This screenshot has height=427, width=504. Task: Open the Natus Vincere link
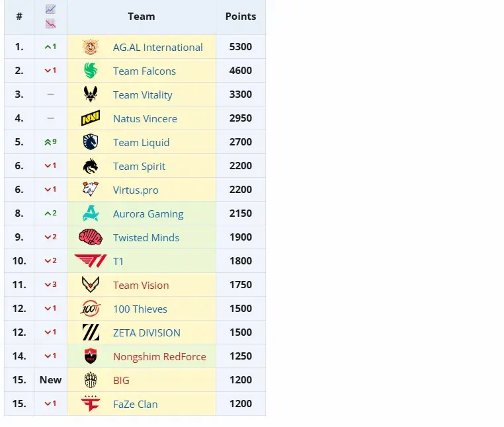[145, 118]
